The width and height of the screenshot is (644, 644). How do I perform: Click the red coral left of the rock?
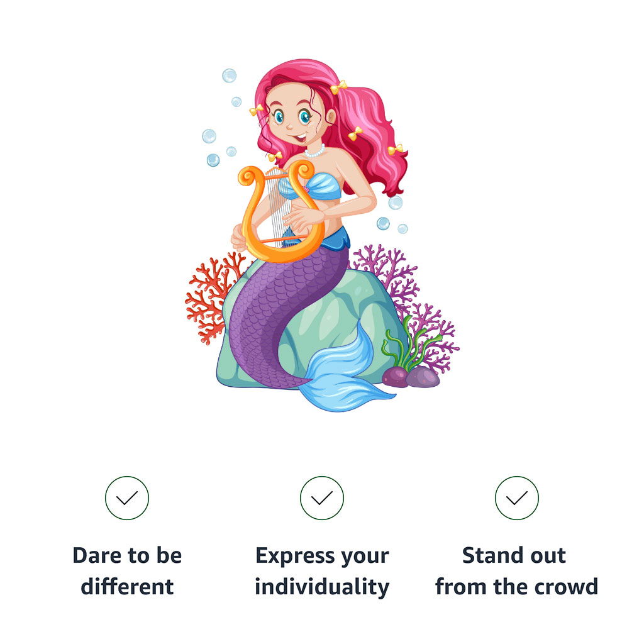coord(208,296)
